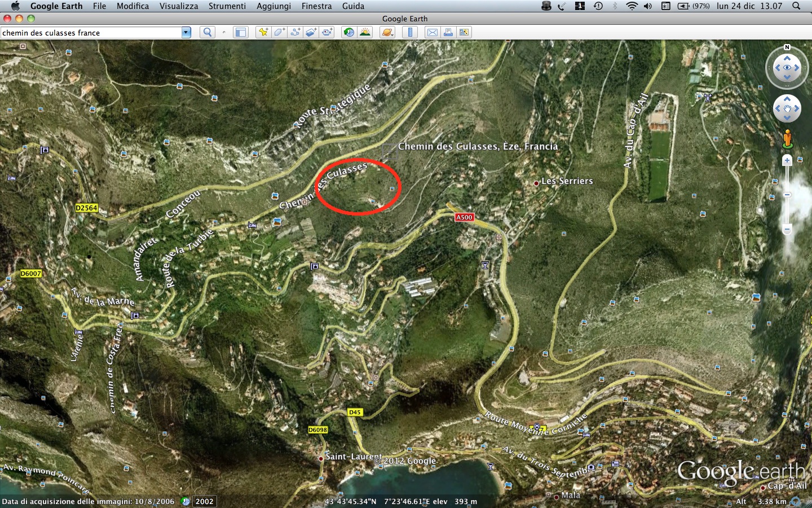
Task: Move up using the hand joystick arrow
Action: [787, 99]
